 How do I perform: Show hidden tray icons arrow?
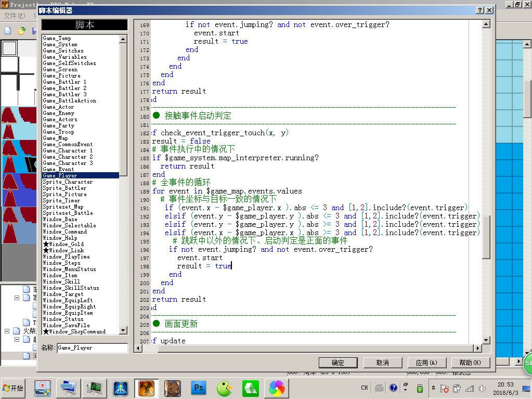click(x=433, y=388)
